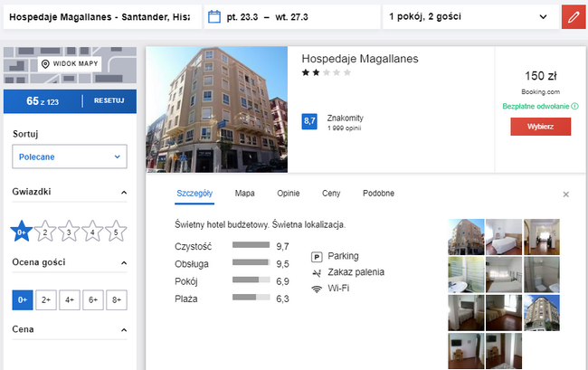Click the red pencil edit search icon
Image resolution: width=588 pixels, height=370 pixels.
(x=574, y=17)
